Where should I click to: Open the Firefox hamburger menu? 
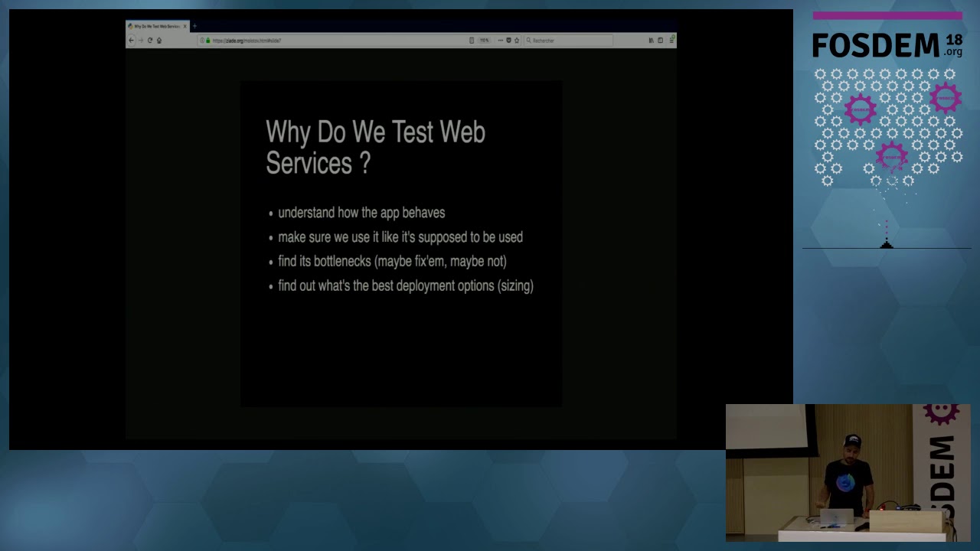click(x=671, y=41)
